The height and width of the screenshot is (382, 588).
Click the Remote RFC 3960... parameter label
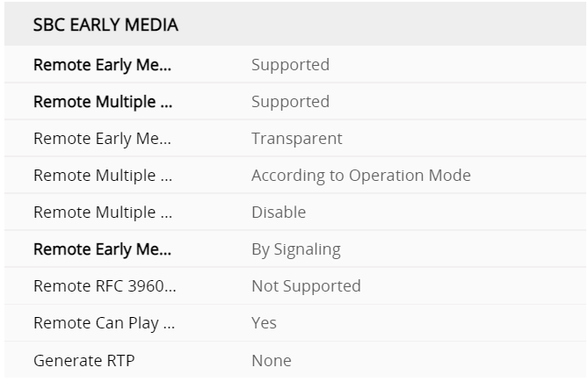pos(105,286)
